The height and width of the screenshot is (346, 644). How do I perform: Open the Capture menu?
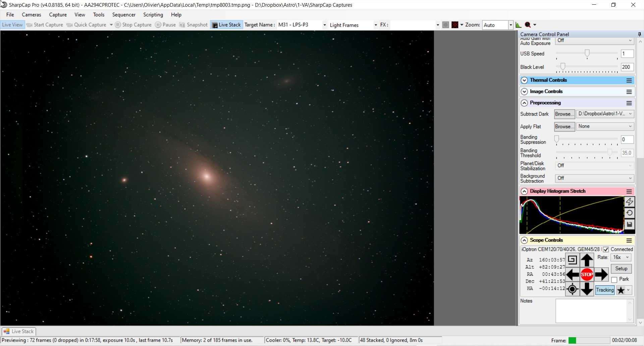click(x=58, y=15)
